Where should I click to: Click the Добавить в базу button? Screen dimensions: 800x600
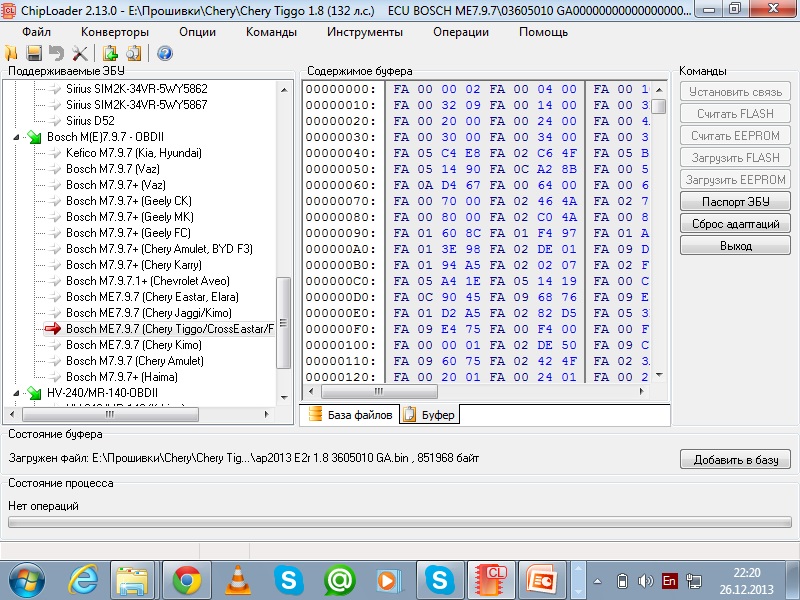(735, 459)
